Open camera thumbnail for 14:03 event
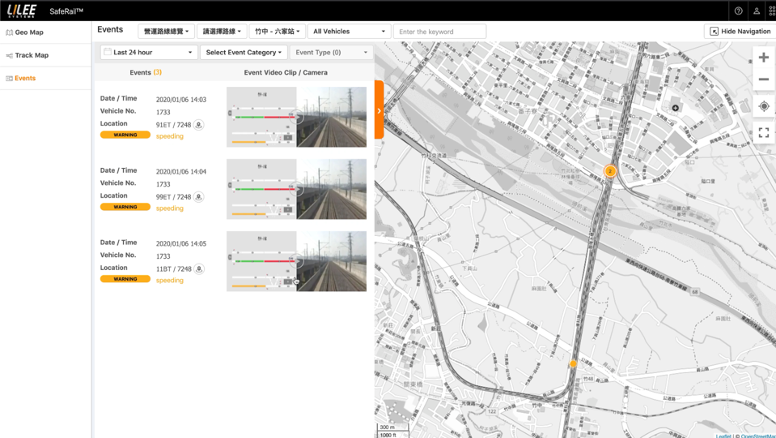Viewport: 776px width, 438px height. tap(332, 117)
